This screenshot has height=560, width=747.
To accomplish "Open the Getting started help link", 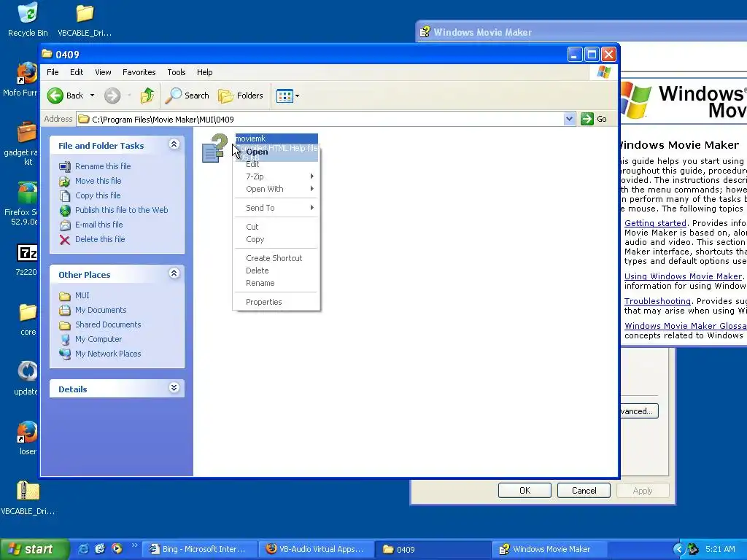I will tap(655, 223).
